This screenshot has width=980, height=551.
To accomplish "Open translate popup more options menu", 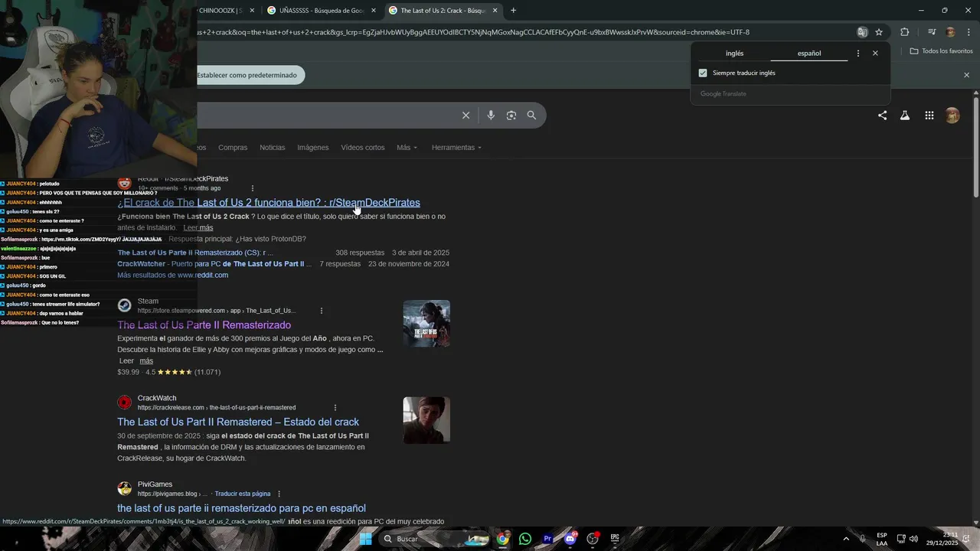I will pos(857,54).
